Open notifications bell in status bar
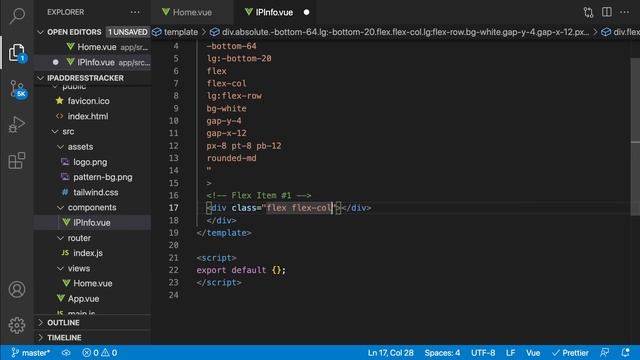 coord(625,353)
